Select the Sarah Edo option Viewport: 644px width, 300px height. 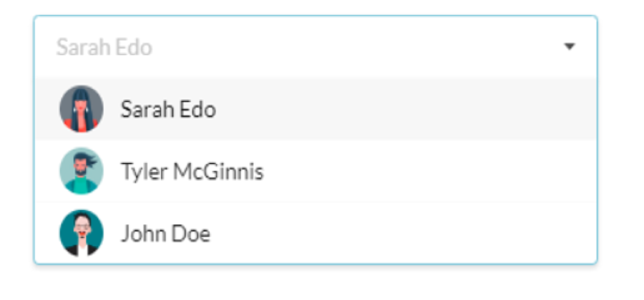click(315, 109)
